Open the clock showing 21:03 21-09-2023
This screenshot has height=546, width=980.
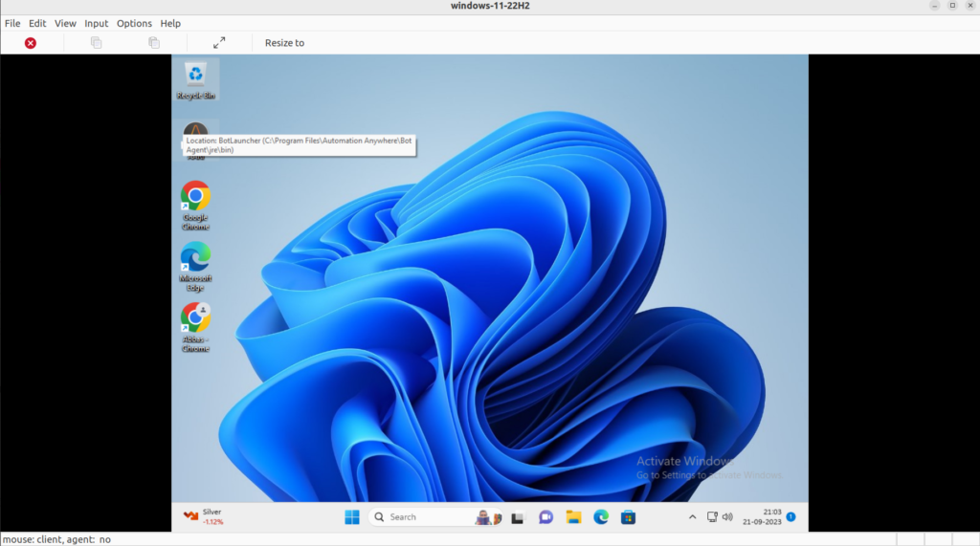762,517
